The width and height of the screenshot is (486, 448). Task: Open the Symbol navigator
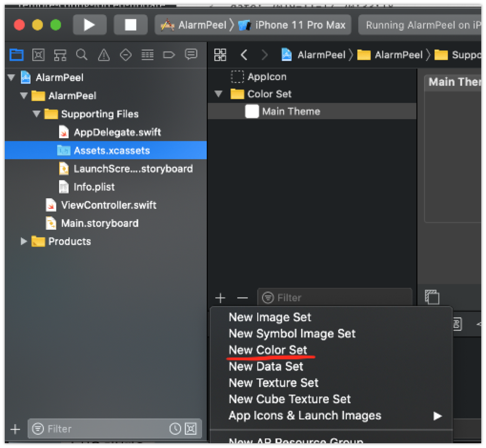tap(60, 55)
